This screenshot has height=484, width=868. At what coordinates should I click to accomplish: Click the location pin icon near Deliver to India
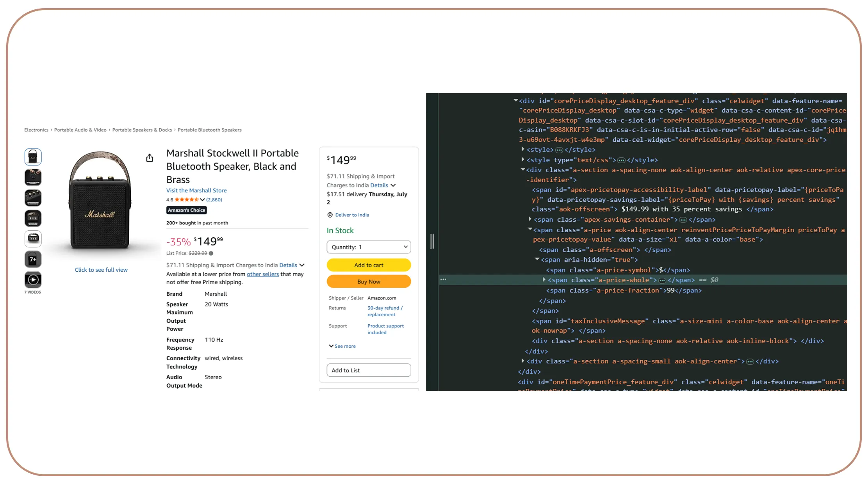[330, 215]
